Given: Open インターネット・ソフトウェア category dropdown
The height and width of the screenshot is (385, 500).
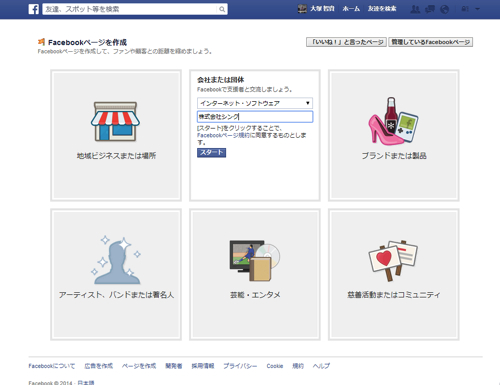Looking at the screenshot, I should tap(255, 103).
